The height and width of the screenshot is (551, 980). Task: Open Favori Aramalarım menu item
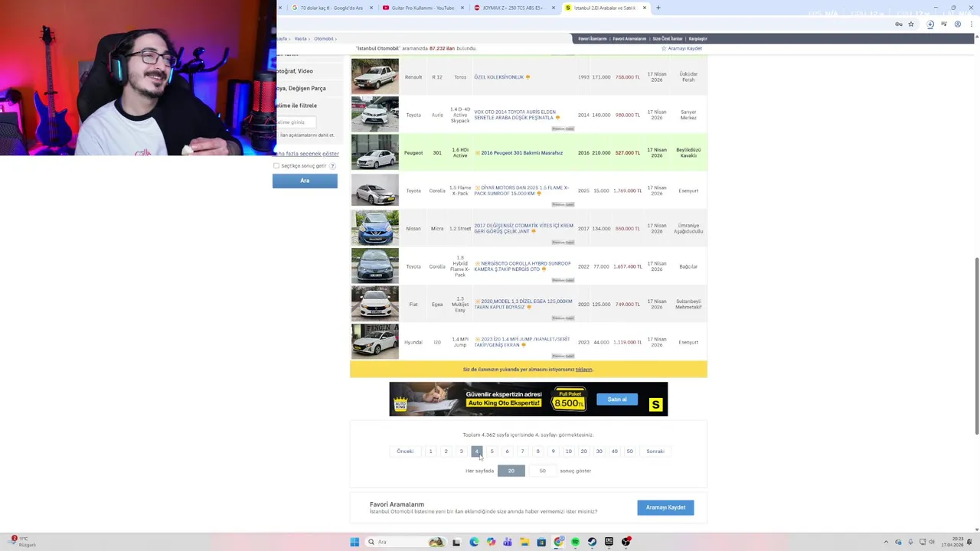click(629, 38)
